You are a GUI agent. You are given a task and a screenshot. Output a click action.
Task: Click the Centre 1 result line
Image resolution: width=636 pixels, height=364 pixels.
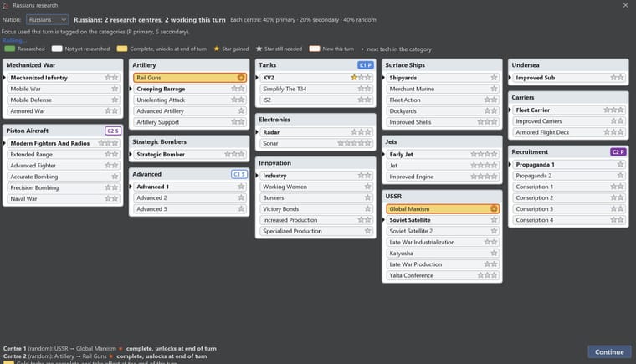(x=110, y=348)
